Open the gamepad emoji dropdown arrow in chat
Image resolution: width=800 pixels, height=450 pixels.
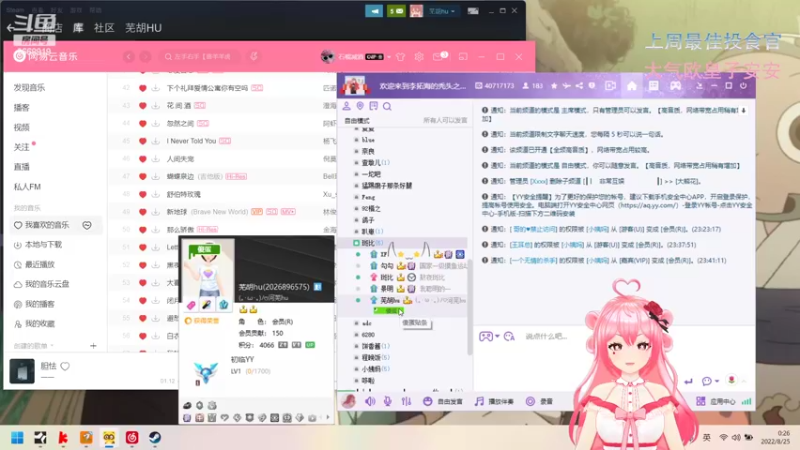[x=497, y=337]
